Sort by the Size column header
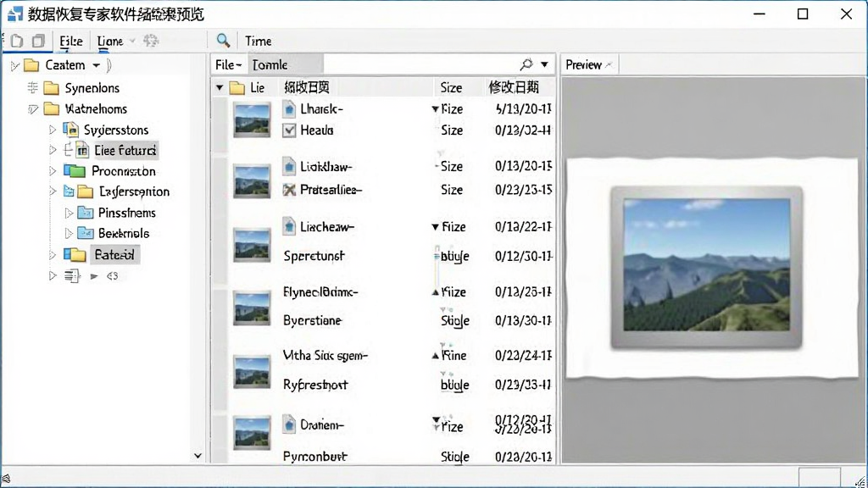The width and height of the screenshot is (868, 488). [x=451, y=87]
